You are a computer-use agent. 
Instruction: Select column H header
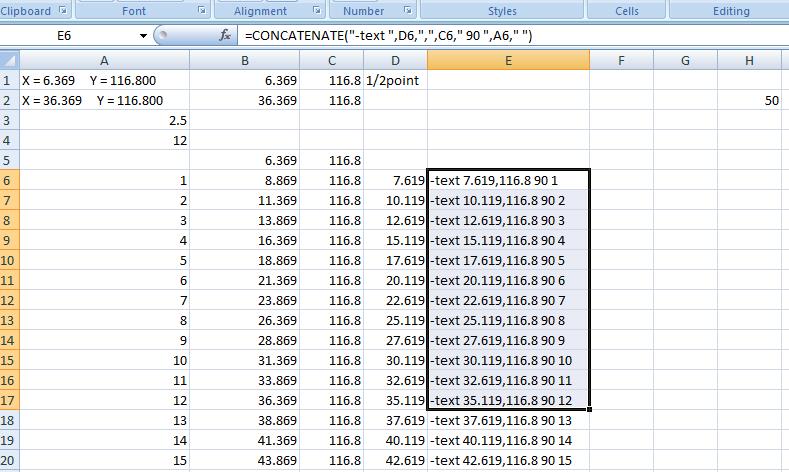749,60
